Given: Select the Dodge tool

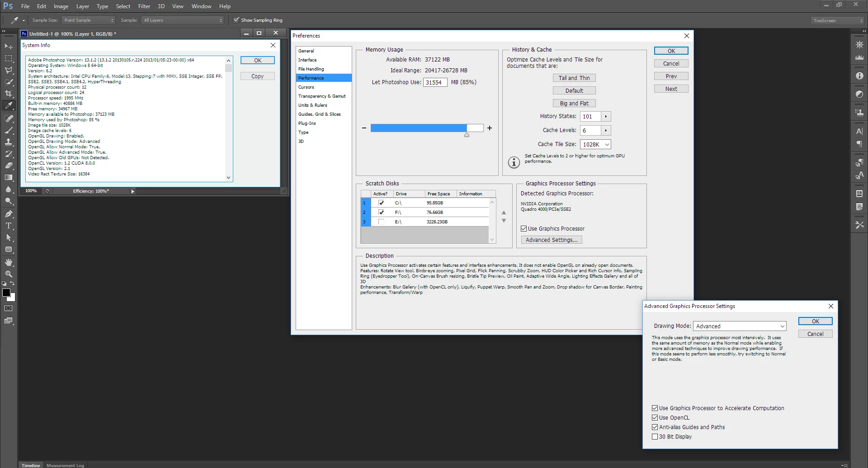Looking at the screenshot, I should point(9,201).
